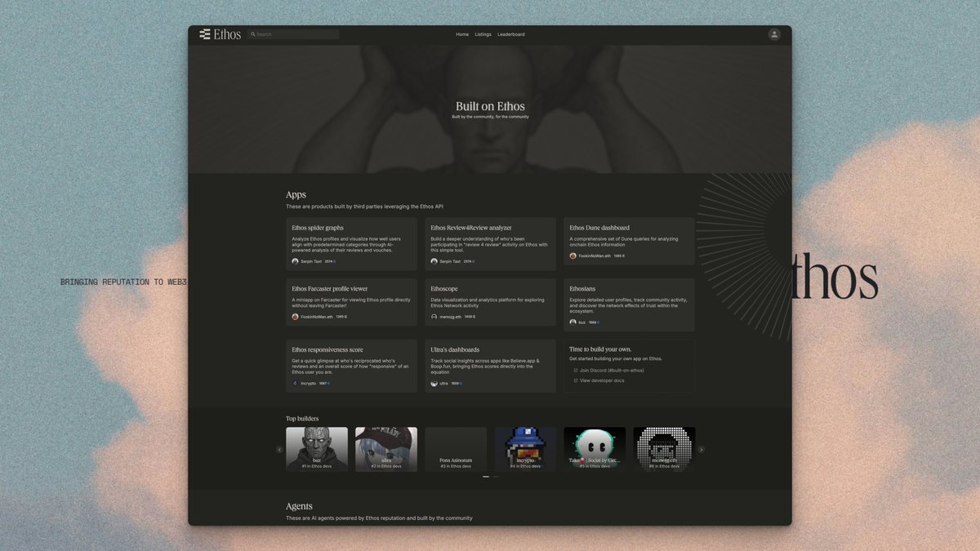Click FookinNoWan.eth avatar on Dune dashboard card
The height and width of the screenshot is (551, 980).
572,256
